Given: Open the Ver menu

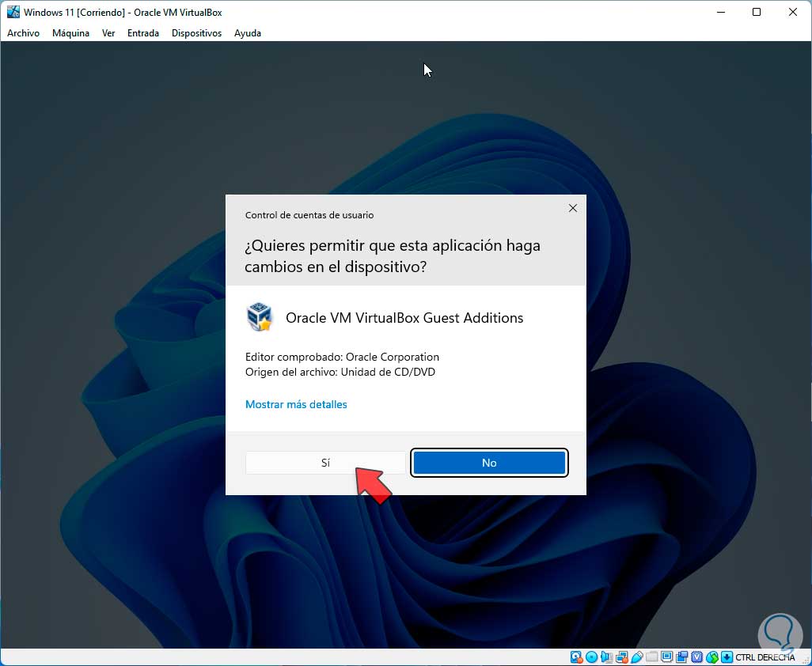Looking at the screenshot, I should [108, 33].
